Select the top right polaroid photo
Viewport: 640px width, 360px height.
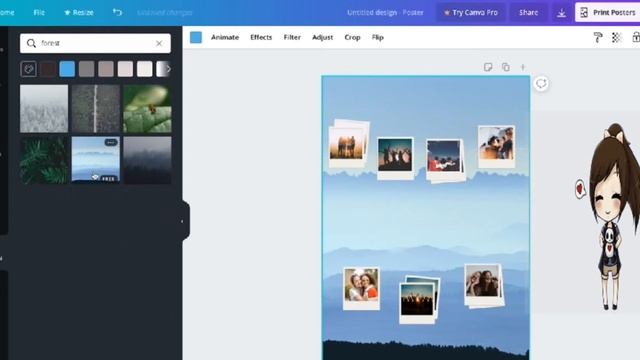tap(496, 147)
